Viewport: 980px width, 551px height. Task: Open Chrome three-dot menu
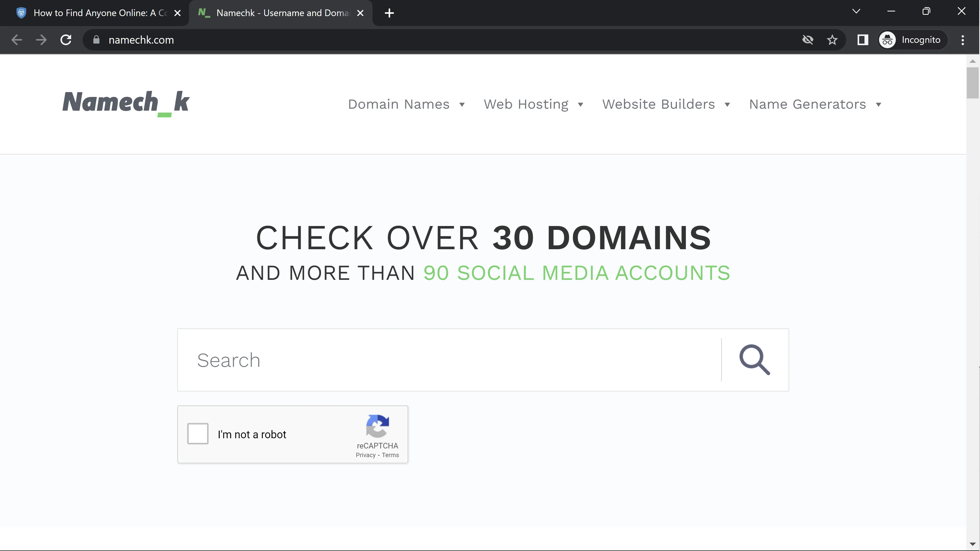pos(962,40)
